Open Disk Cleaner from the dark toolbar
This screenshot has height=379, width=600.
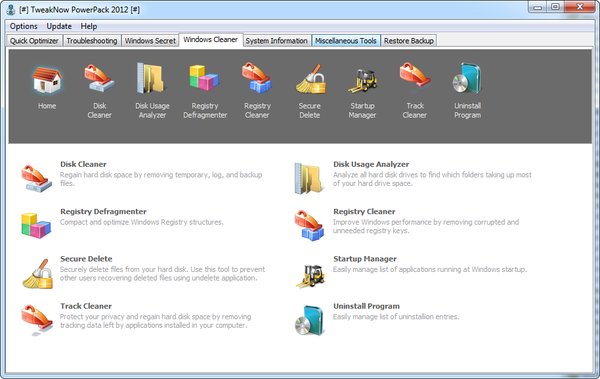coord(99,78)
